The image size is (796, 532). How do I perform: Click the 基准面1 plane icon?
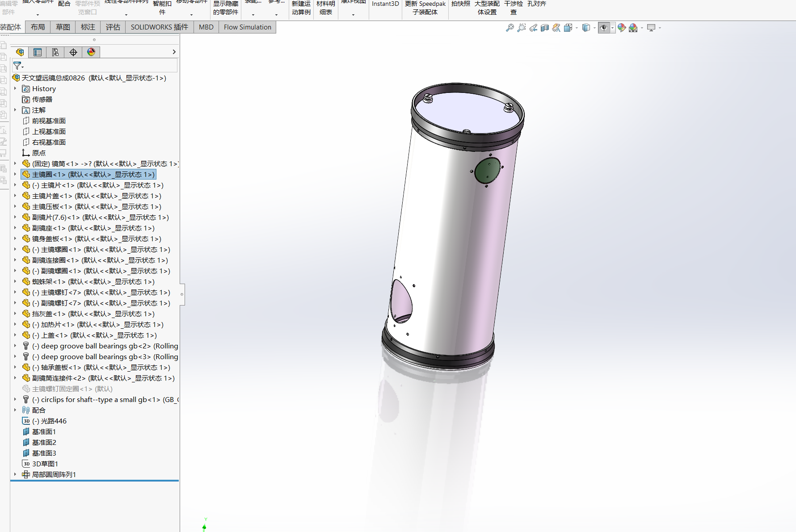click(26, 432)
